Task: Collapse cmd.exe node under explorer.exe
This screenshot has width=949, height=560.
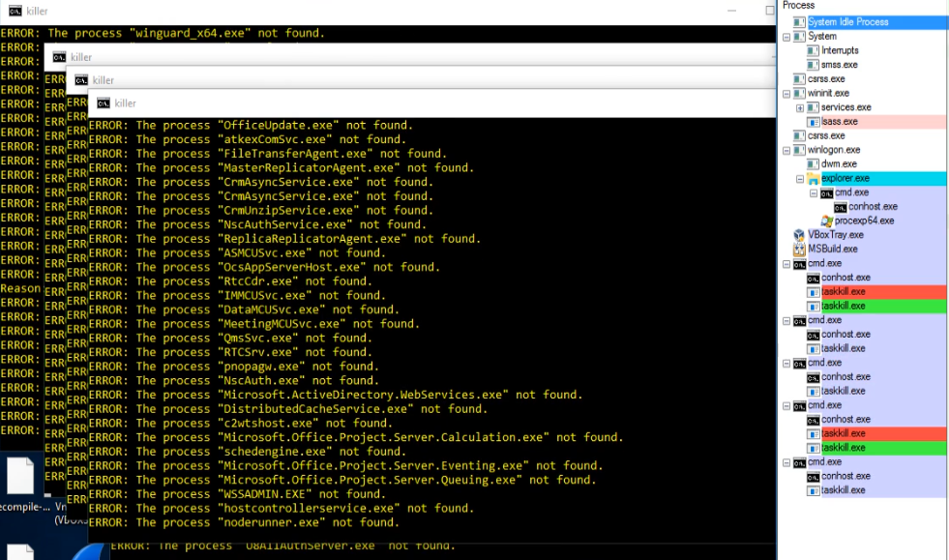Action: coord(814,193)
